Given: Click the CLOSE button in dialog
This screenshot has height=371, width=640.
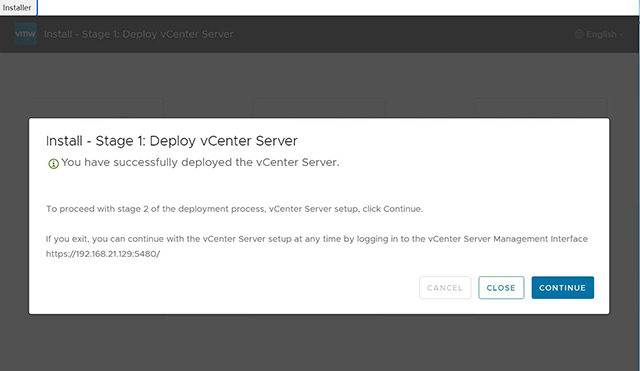Looking at the screenshot, I should click(501, 288).
